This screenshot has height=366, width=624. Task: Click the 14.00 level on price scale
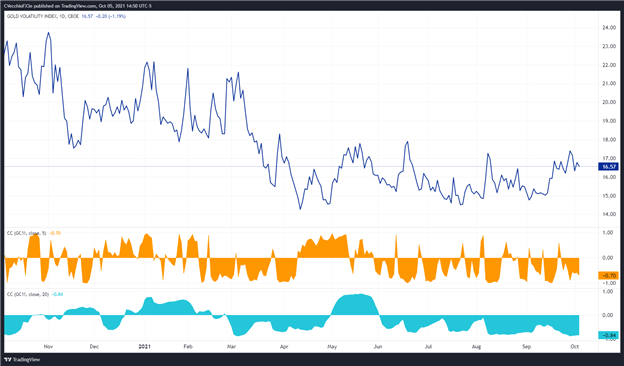[609, 214]
